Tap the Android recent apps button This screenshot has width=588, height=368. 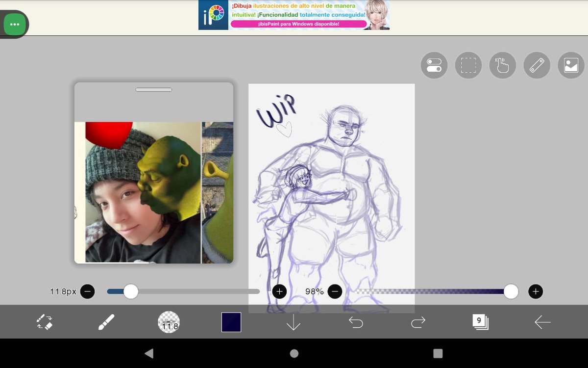point(438,353)
